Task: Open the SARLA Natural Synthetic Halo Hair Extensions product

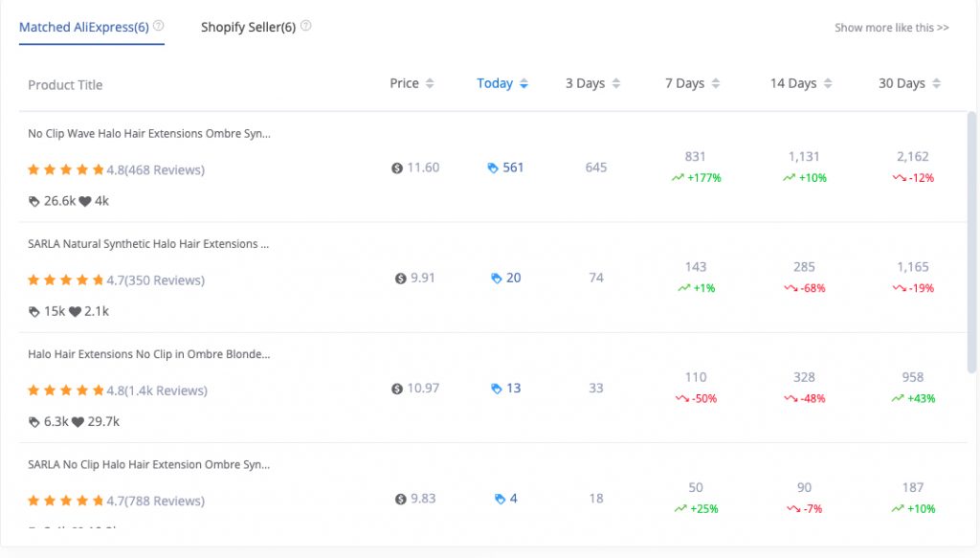Action: pyautogui.click(x=148, y=244)
